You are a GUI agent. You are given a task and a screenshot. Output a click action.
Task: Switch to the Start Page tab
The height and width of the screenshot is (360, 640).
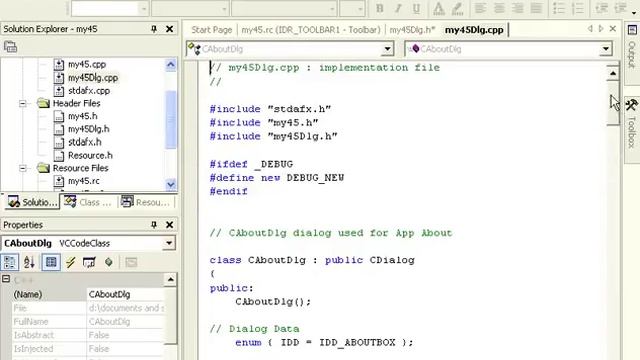pos(211,30)
